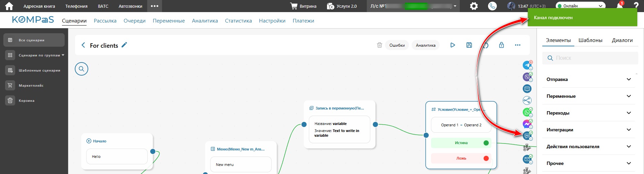
Task: Switch to Рассылка tab
Action: tap(105, 20)
